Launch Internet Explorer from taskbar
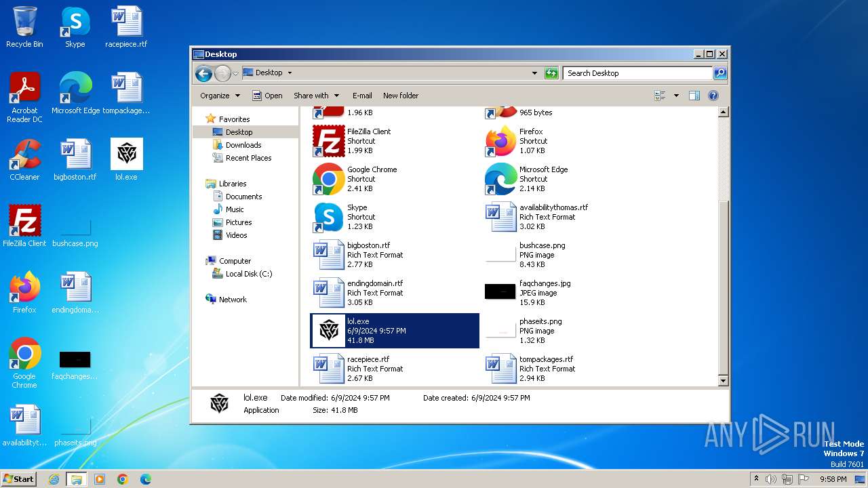Image resolution: width=868 pixels, height=488 pixels. pyautogui.click(x=54, y=479)
